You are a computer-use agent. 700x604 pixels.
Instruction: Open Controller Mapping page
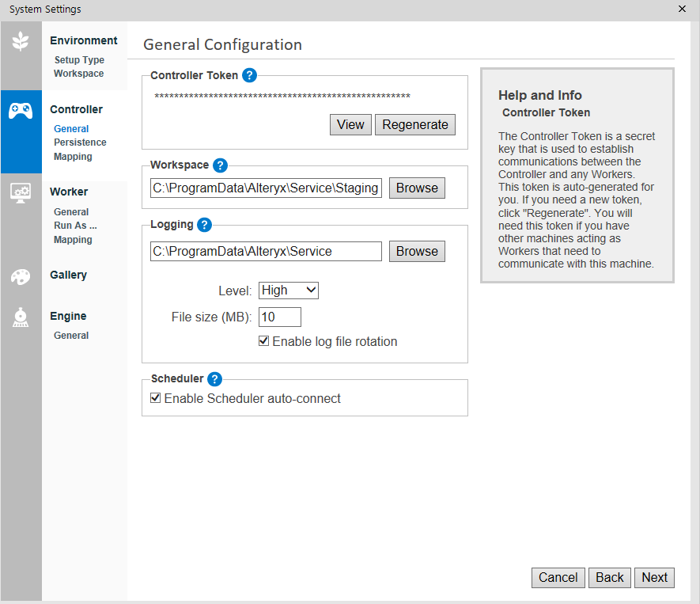pyautogui.click(x=73, y=157)
